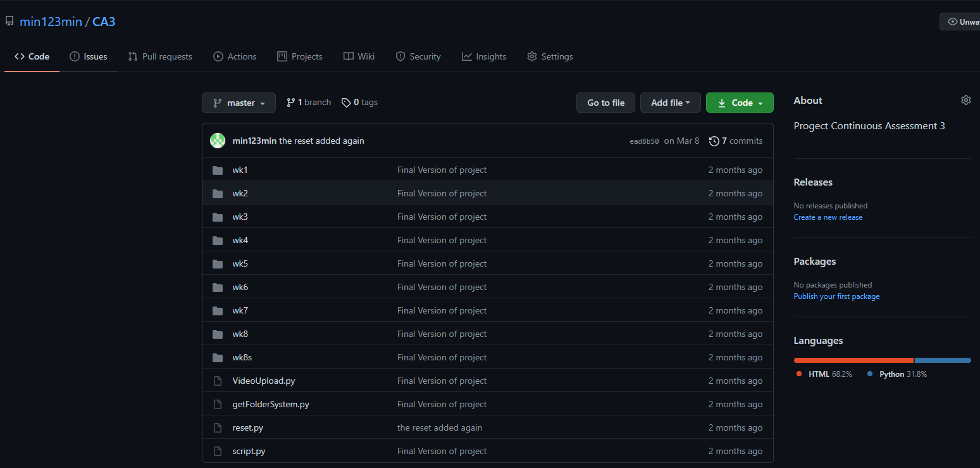Open the reset.py file
Screen dimensions: 980x468
247,428
